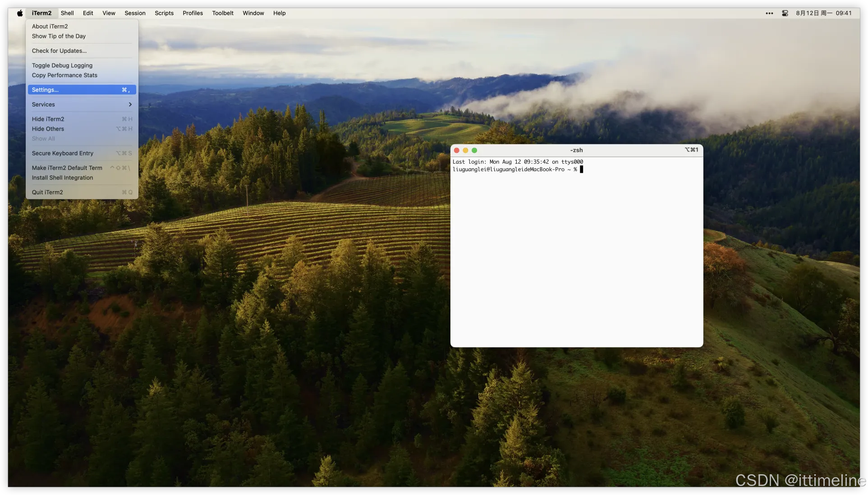
Task: Click the red close terminal button
Action: click(457, 151)
